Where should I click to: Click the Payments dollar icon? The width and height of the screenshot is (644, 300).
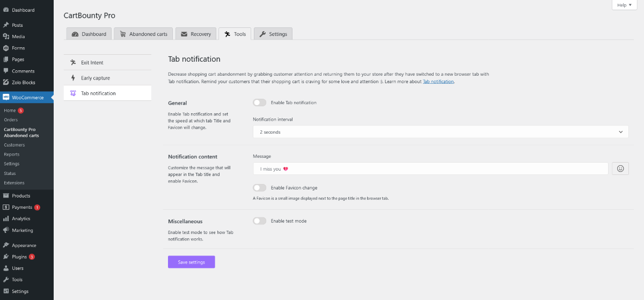tap(5, 207)
